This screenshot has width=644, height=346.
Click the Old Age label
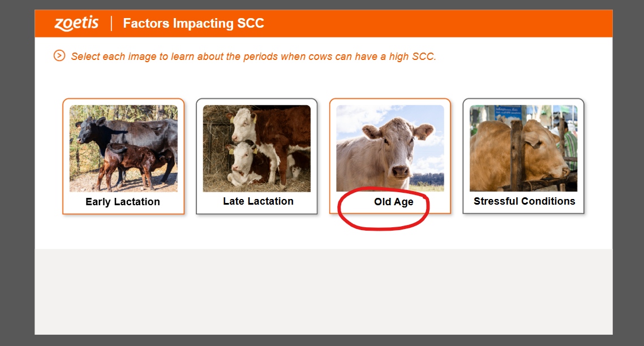(x=393, y=202)
